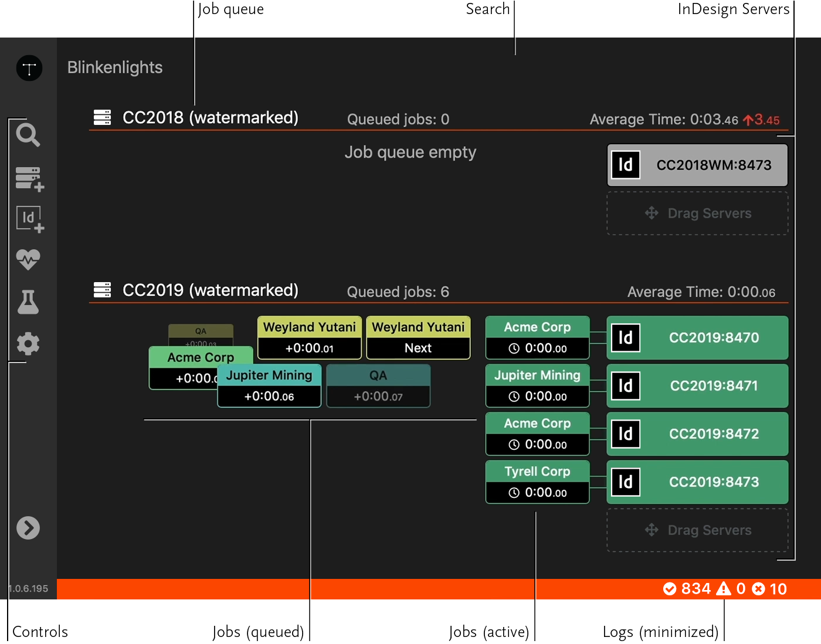The width and height of the screenshot is (821, 644).
Task: Click the Drag Servers zone under CC2019
Action: pos(697,530)
